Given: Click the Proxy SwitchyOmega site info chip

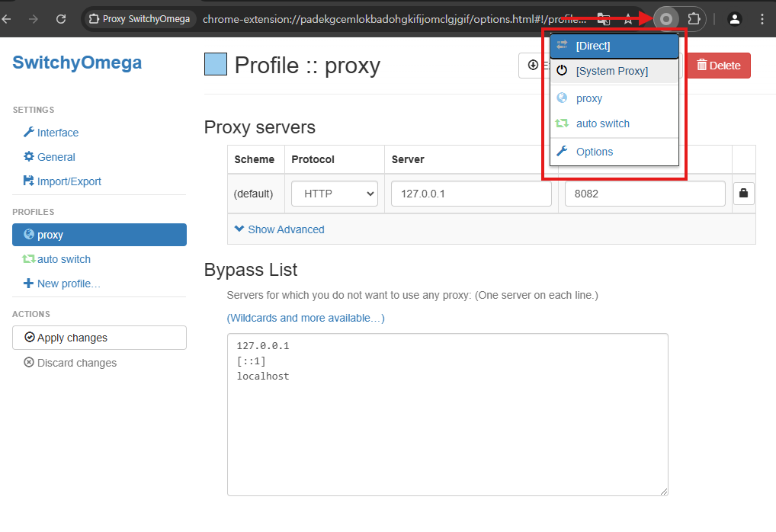Looking at the screenshot, I should 139,19.
